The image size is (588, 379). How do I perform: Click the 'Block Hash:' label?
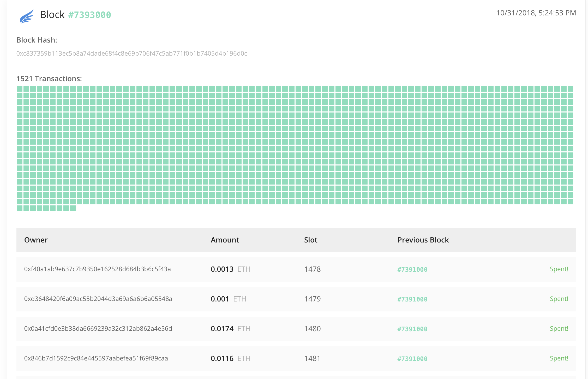tap(37, 40)
